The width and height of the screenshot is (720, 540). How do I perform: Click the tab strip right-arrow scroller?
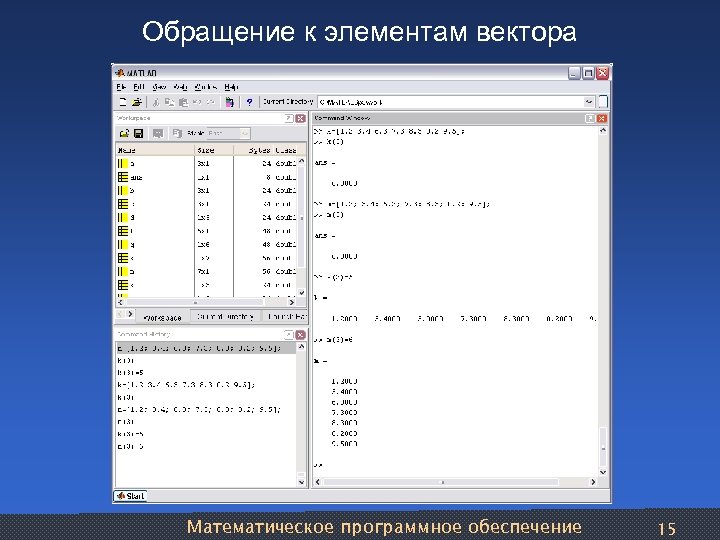click(x=130, y=315)
